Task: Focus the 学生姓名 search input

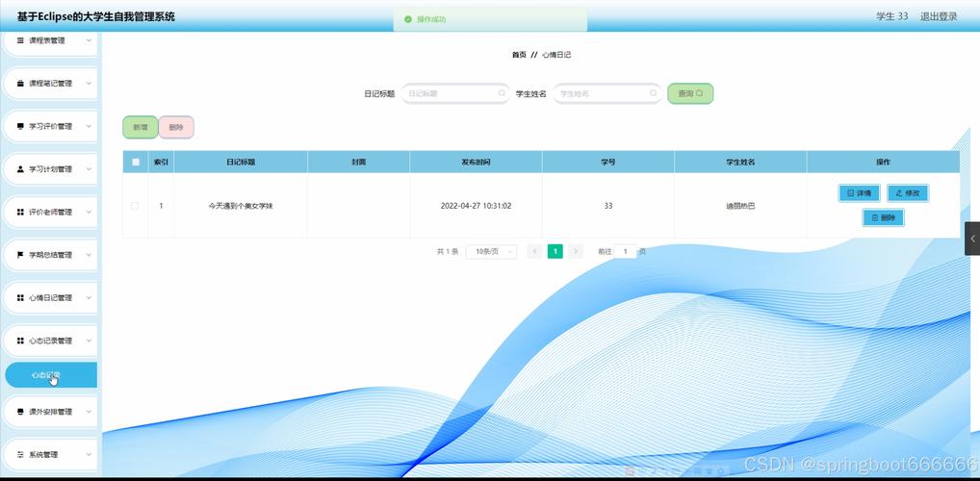Action: tap(606, 93)
